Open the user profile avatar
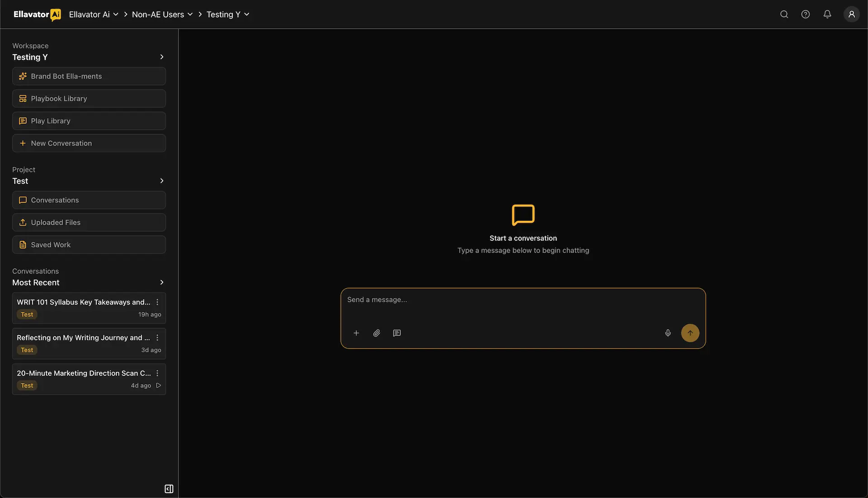The height and width of the screenshot is (498, 868). tap(851, 14)
